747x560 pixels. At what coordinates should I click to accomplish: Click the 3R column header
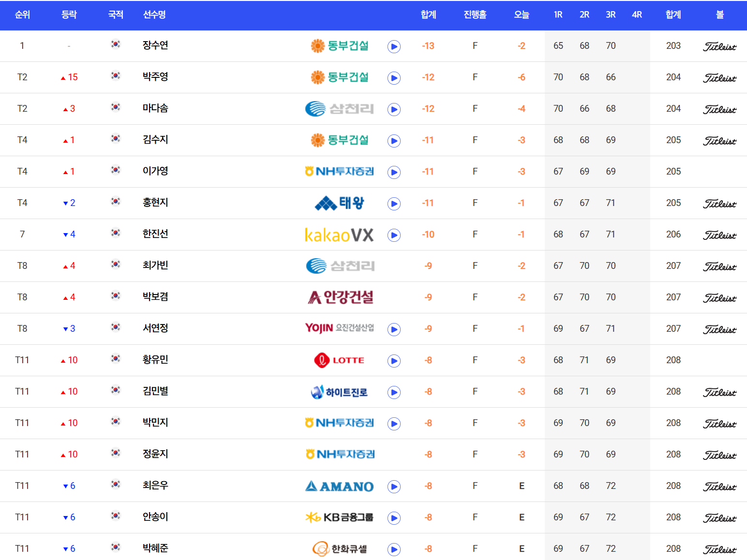point(611,15)
